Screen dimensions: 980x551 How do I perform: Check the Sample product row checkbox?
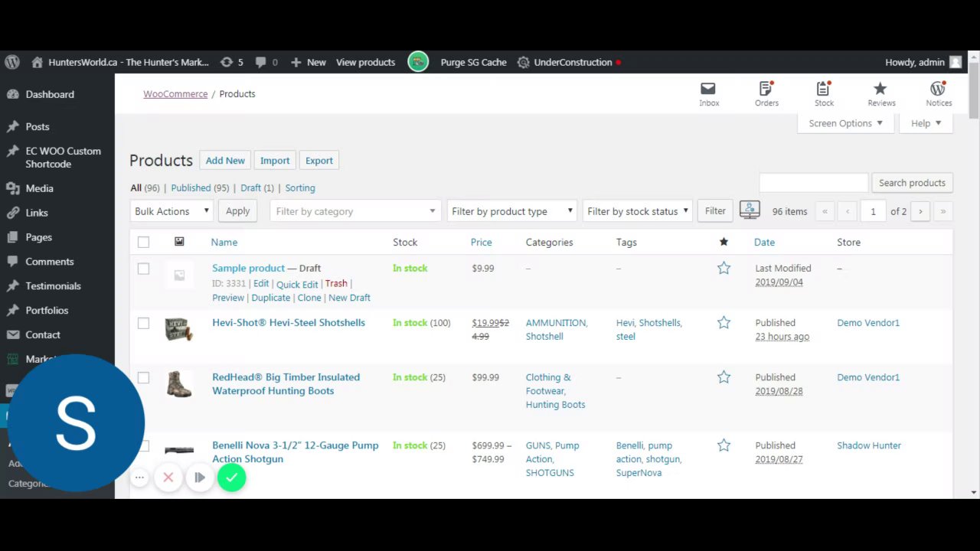[143, 269]
